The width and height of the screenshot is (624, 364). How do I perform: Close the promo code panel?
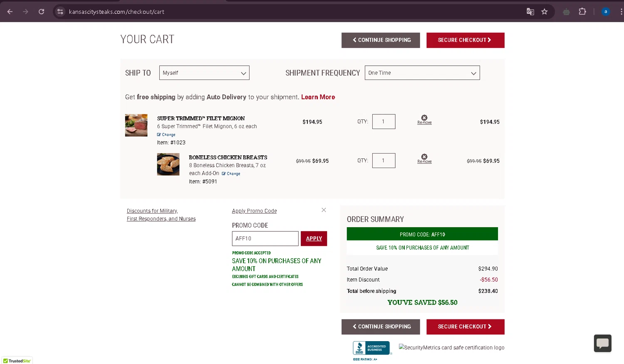coord(324,210)
